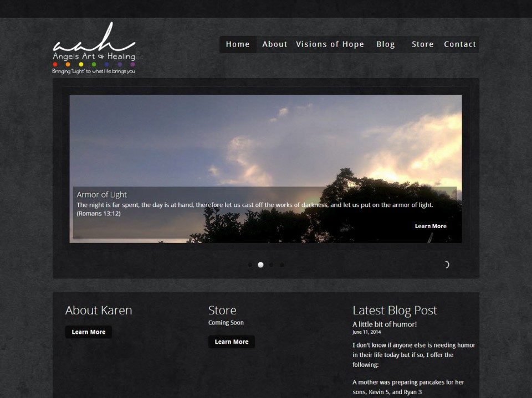Open the Armor of Light caption title
This screenshot has height=398, width=532.
tap(102, 195)
